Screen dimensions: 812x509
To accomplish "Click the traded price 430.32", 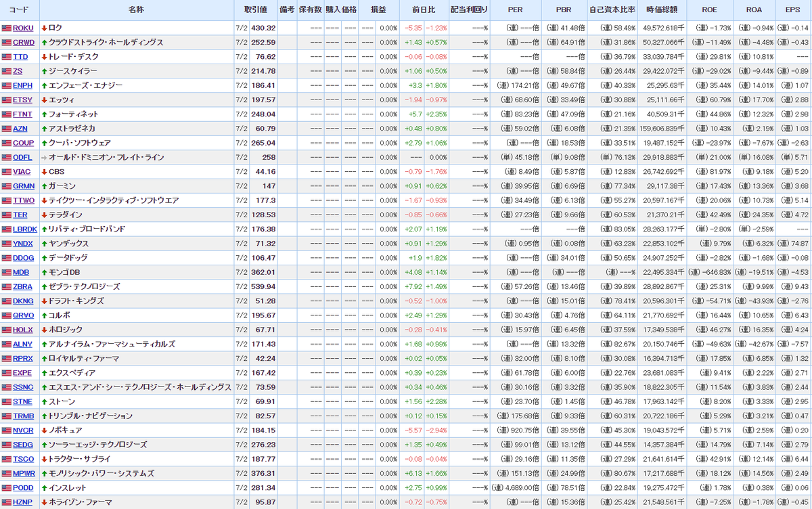I will 263,28.
